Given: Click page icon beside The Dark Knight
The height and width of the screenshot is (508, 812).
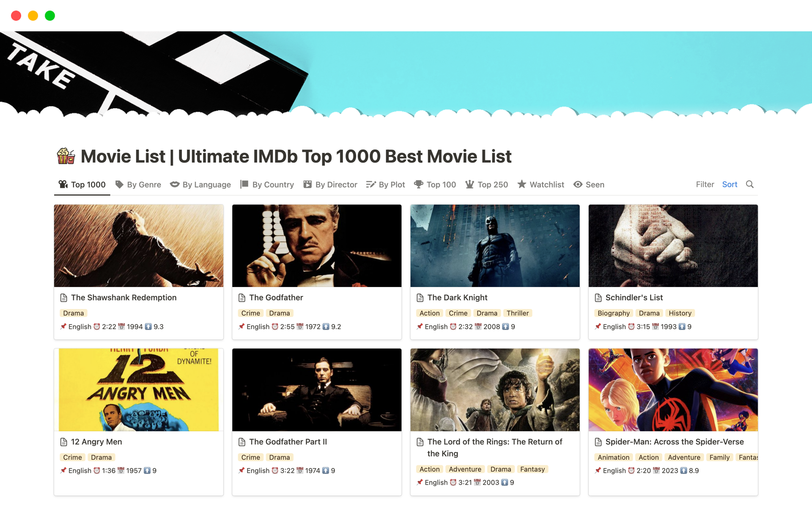Looking at the screenshot, I should (420, 298).
